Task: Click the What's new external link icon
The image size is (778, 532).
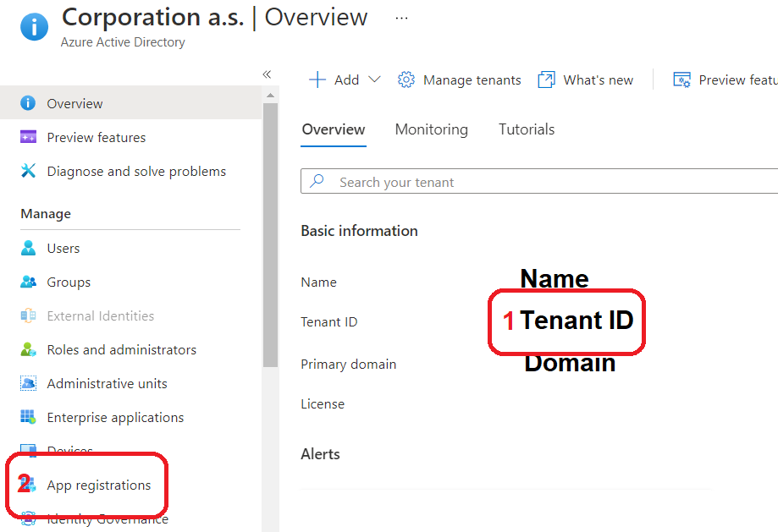Action: [546, 80]
